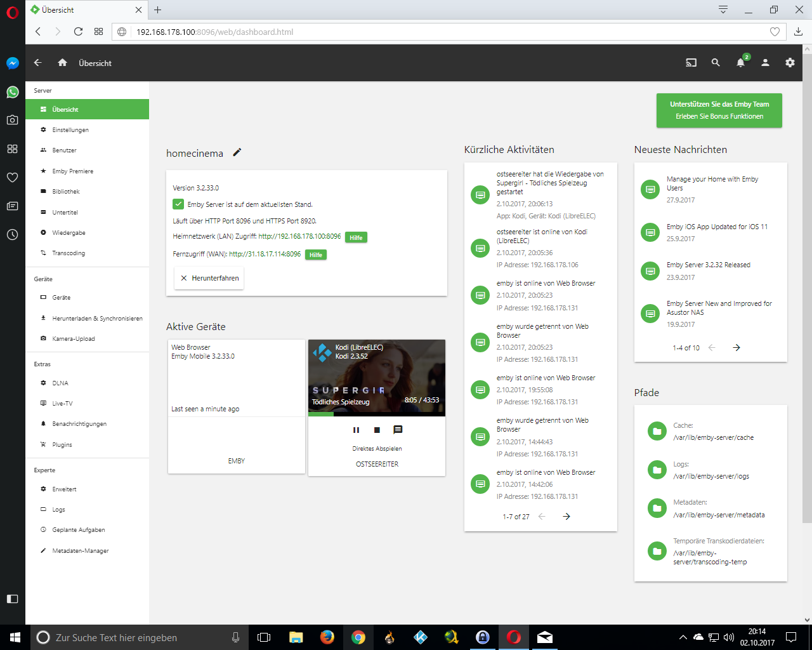Open Transcoding in the sidebar
This screenshot has width=812, height=650.
tap(87, 253)
